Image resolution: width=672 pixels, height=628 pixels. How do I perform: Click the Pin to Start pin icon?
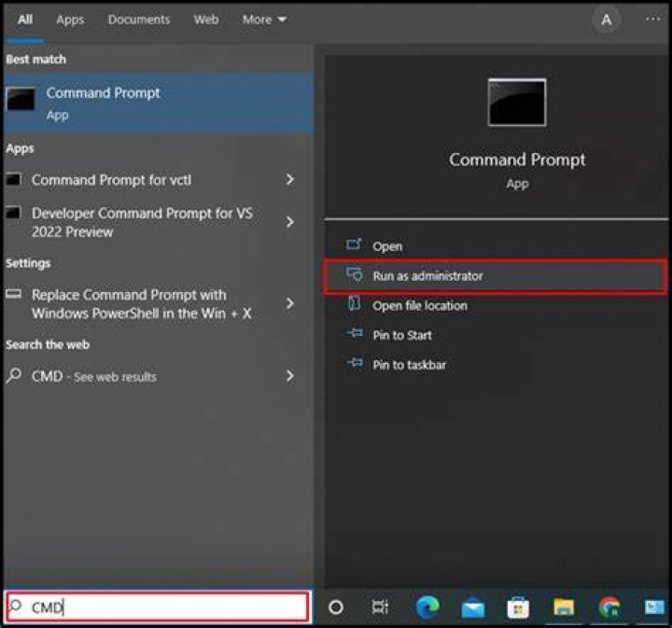355,333
